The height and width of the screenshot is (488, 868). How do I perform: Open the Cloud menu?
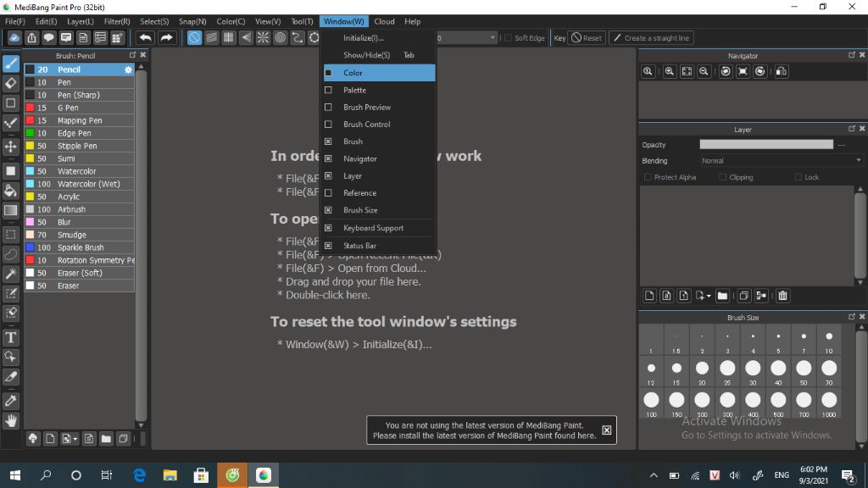click(x=384, y=21)
